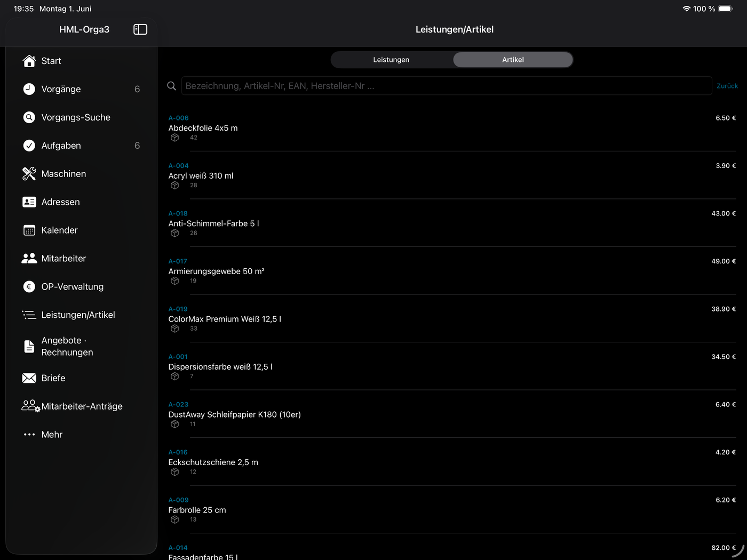Click the Vorgänge clock icon
This screenshot has width=747, height=560.
(x=29, y=89)
